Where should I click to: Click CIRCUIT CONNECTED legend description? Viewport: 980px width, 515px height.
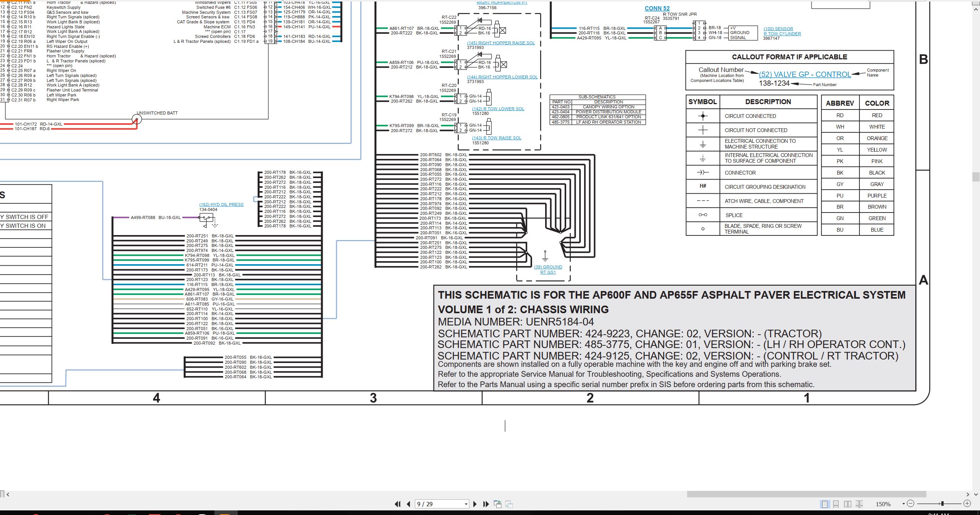click(750, 116)
